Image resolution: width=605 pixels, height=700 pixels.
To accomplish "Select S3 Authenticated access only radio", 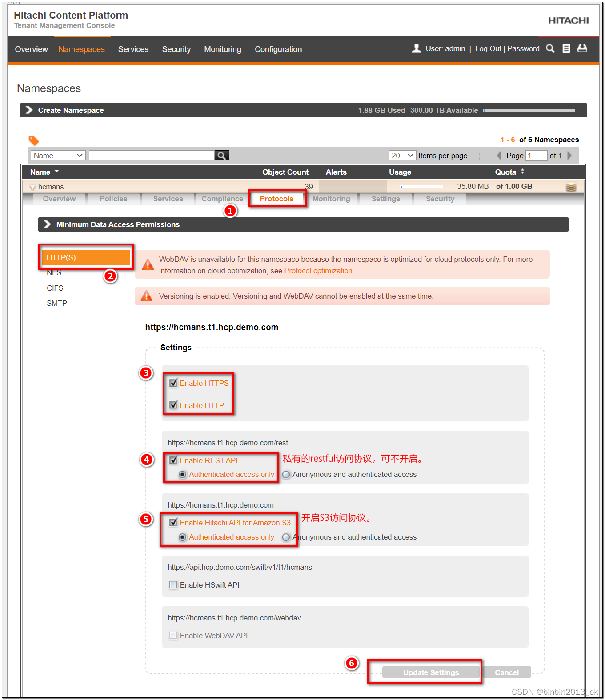I will pyautogui.click(x=182, y=537).
